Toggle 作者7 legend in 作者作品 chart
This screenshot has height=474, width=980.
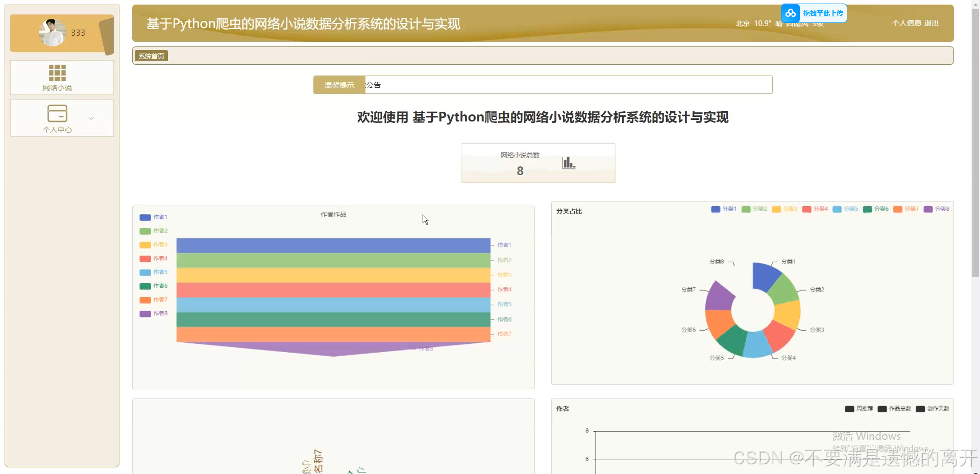(x=153, y=300)
